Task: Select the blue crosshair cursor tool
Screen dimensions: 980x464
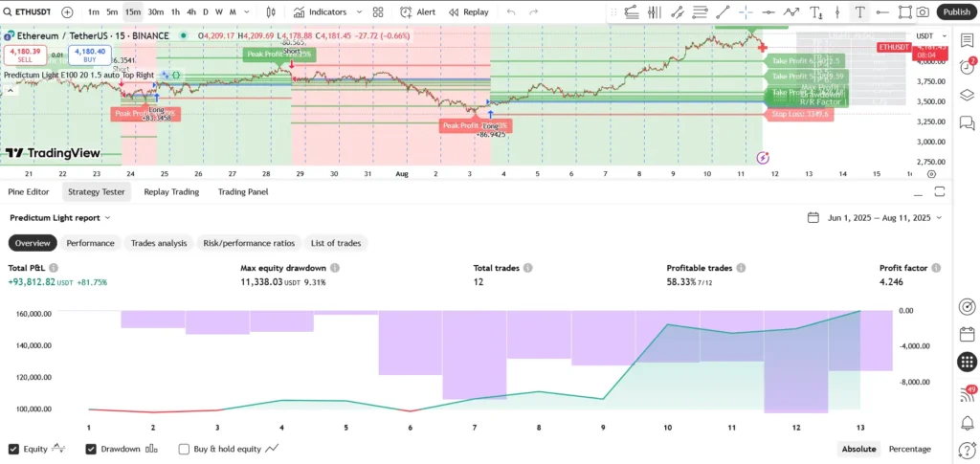Action: tap(746, 11)
